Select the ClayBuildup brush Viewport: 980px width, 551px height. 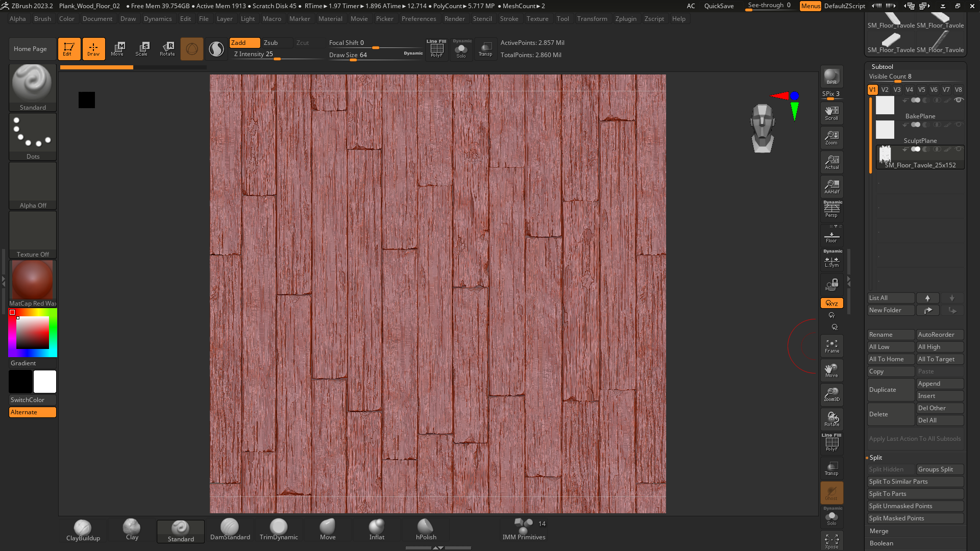[x=83, y=529]
